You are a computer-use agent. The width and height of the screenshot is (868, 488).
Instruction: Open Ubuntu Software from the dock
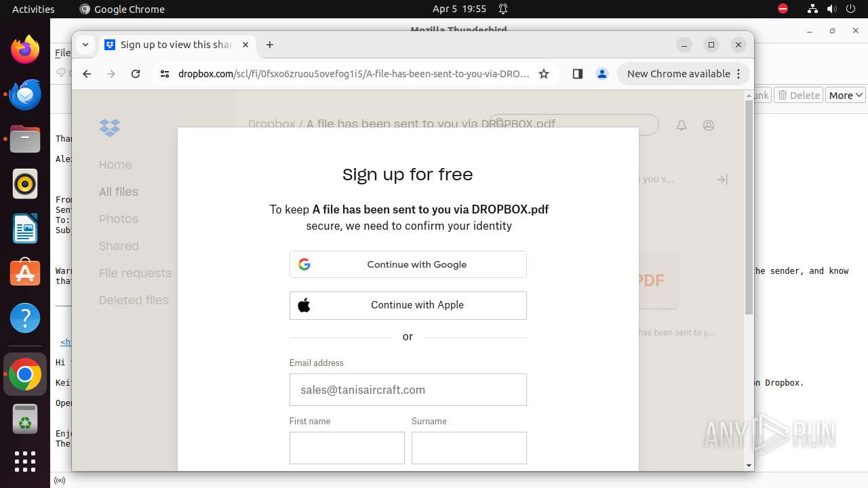click(x=25, y=274)
